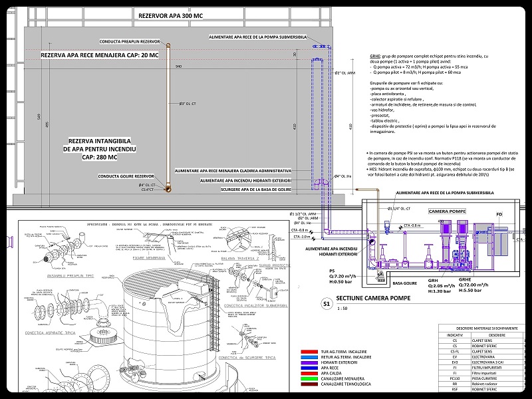Click 'ALIMENTARE APA RECE MENAJERA CLADIREA ADMINISTRATIVA'

(233, 171)
